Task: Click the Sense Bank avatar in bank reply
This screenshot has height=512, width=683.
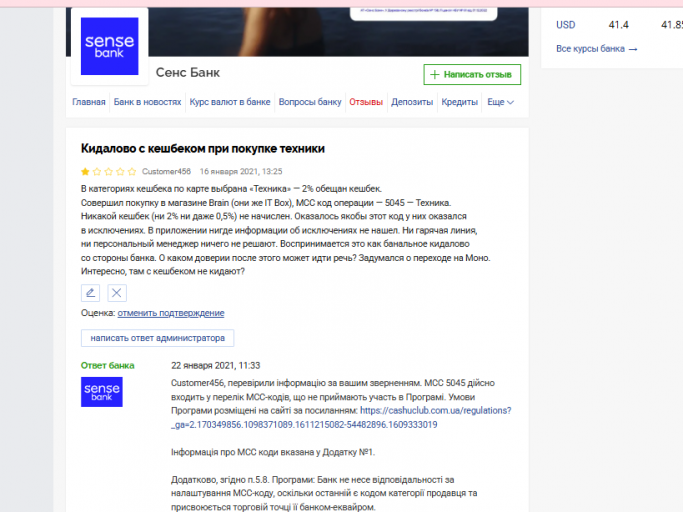Action: 101,392
